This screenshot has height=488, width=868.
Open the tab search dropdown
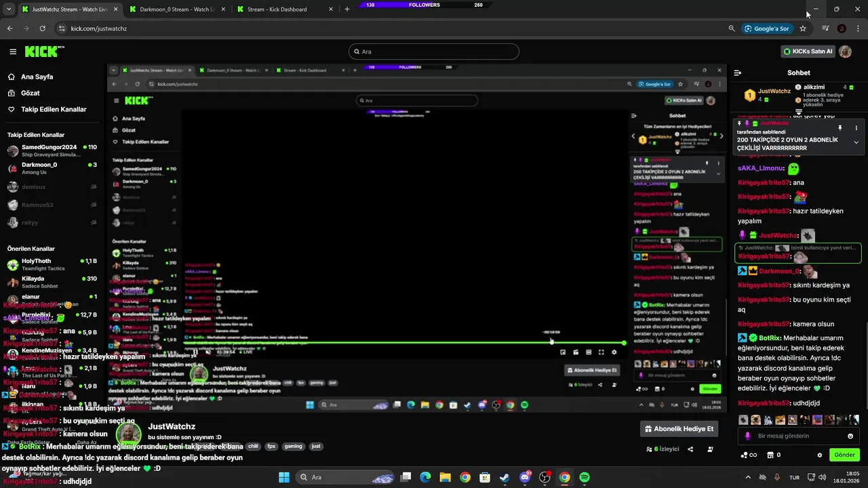8,9
